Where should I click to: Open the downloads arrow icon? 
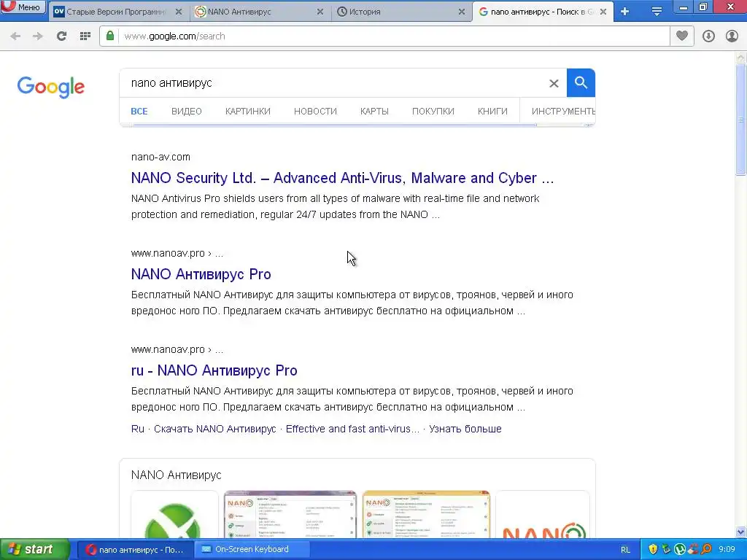click(x=708, y=36)
